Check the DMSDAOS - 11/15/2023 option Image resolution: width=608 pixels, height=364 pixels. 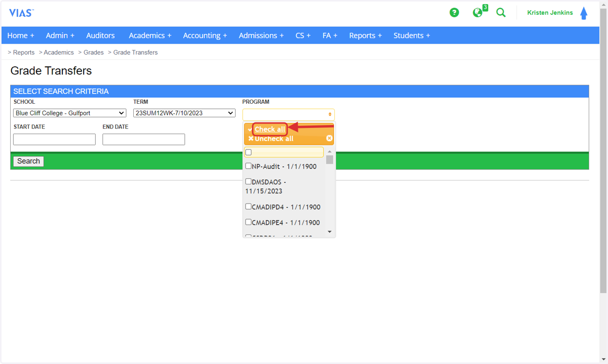[x=248, y=181]
